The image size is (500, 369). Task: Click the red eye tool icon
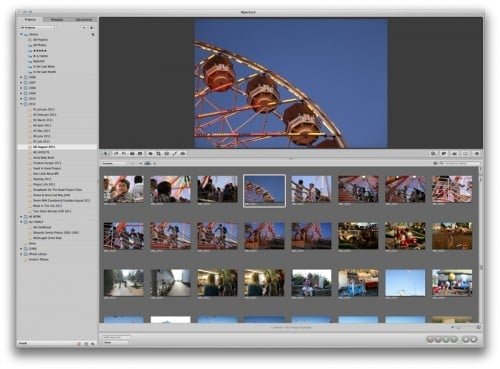pos(183,154)
